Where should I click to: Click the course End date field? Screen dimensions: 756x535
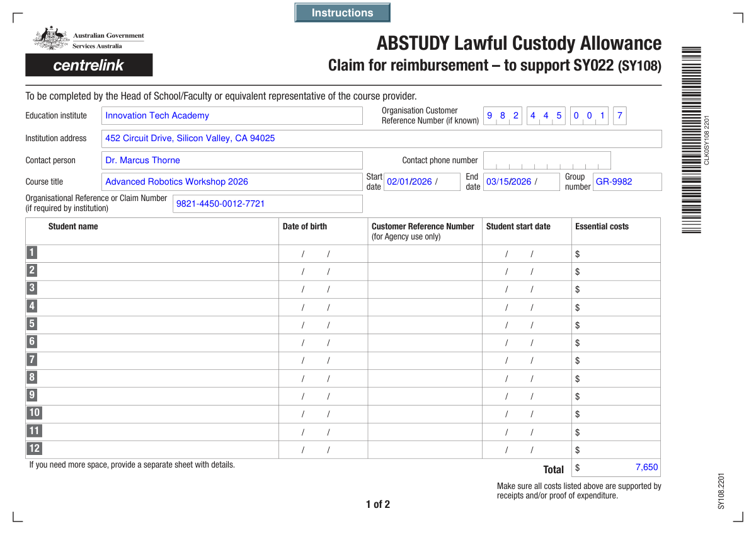tap(521, 181)
